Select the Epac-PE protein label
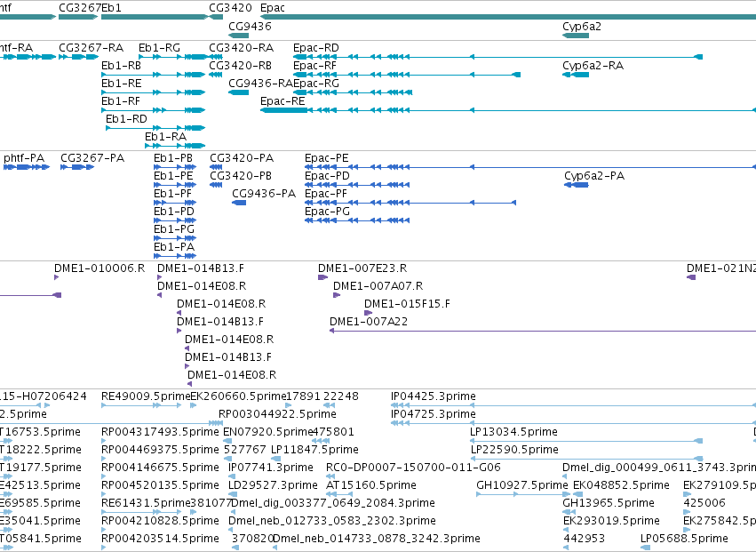 pos(326,158)
